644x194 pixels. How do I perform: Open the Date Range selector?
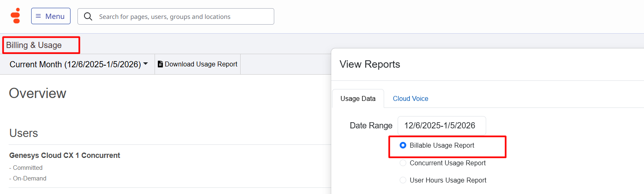point(441,126)
